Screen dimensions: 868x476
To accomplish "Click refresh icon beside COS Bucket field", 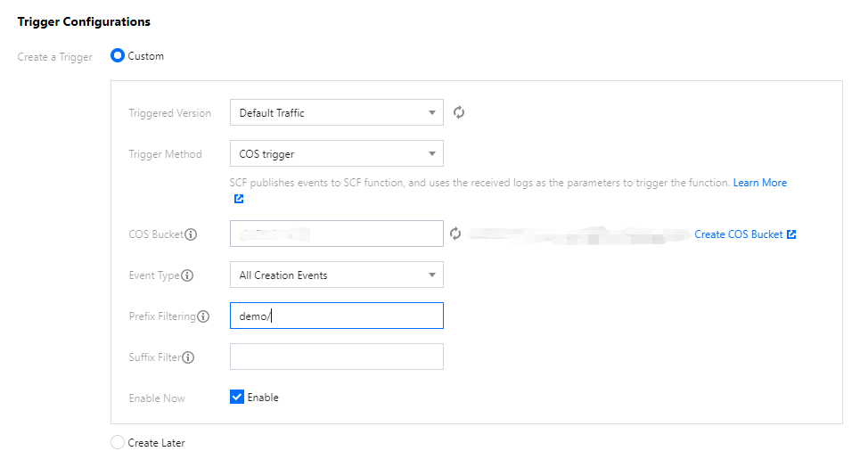I will [x=455, y=234].
